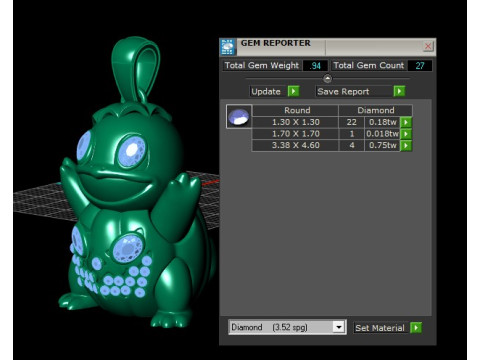Click the Set Material green arrow
This screenshot has width=480, height=360.
pyautogui.click(x=416, y=328)
